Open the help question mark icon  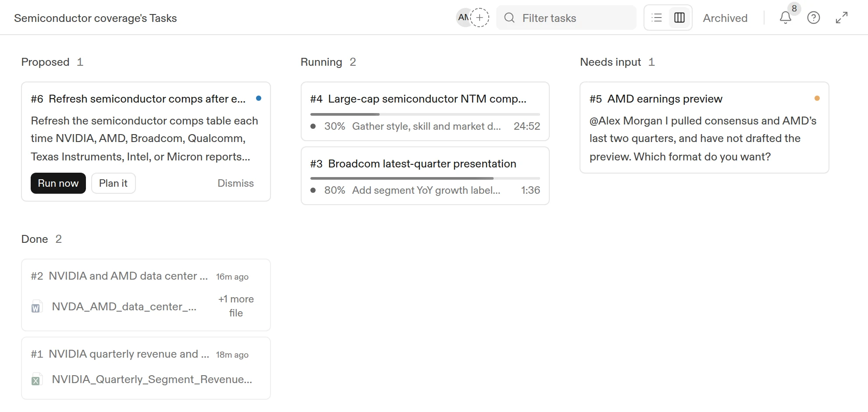(x=814, y=18)
